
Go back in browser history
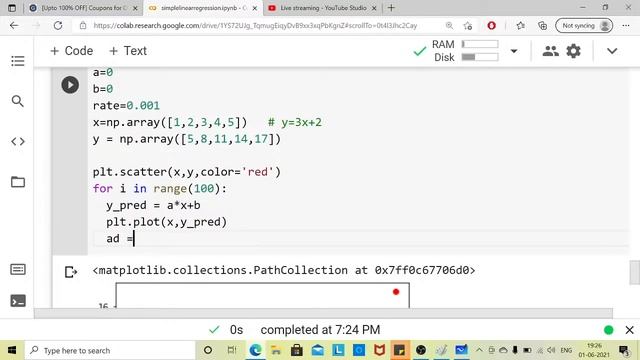[14, 25]
